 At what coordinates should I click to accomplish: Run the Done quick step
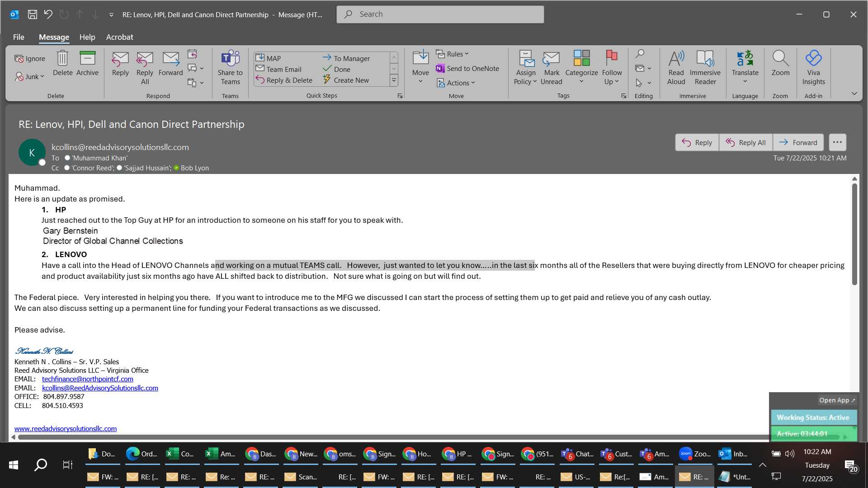click(336, 69)
